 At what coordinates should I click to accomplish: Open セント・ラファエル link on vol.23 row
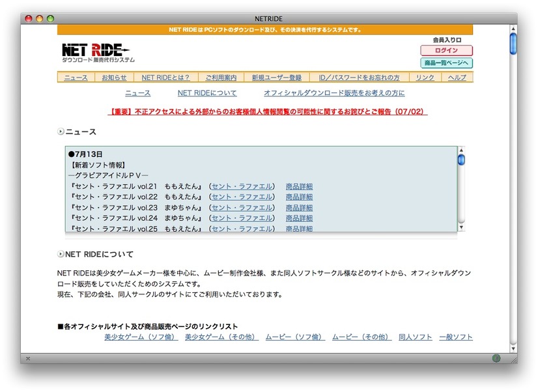click(242, 208)
